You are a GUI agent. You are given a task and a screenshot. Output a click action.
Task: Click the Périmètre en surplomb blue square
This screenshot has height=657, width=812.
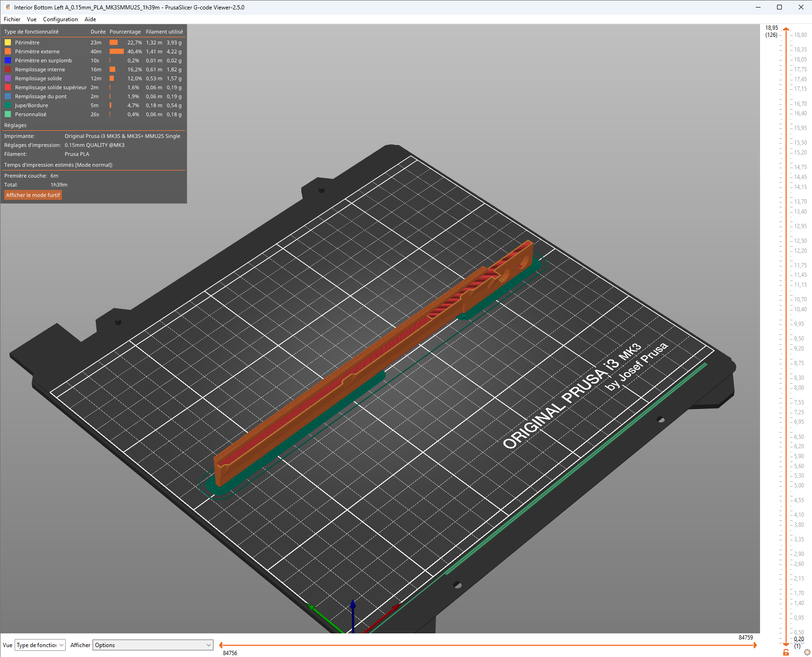[8, 60]
